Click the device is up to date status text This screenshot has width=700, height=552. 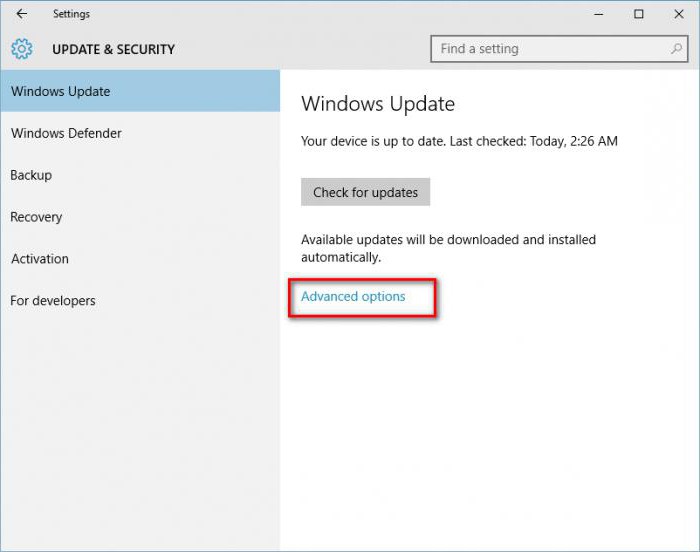tap(459, 141)
